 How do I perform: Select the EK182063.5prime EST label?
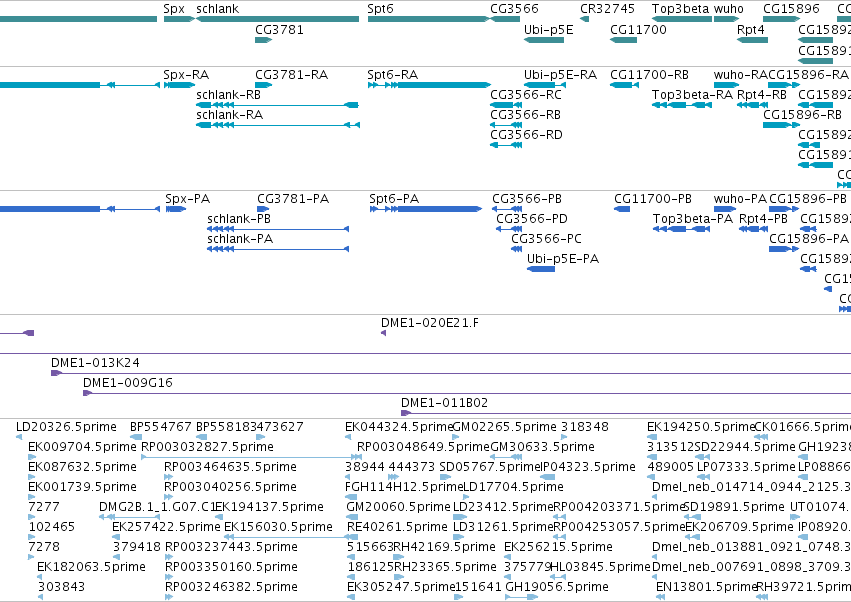[x=91, y=567]
